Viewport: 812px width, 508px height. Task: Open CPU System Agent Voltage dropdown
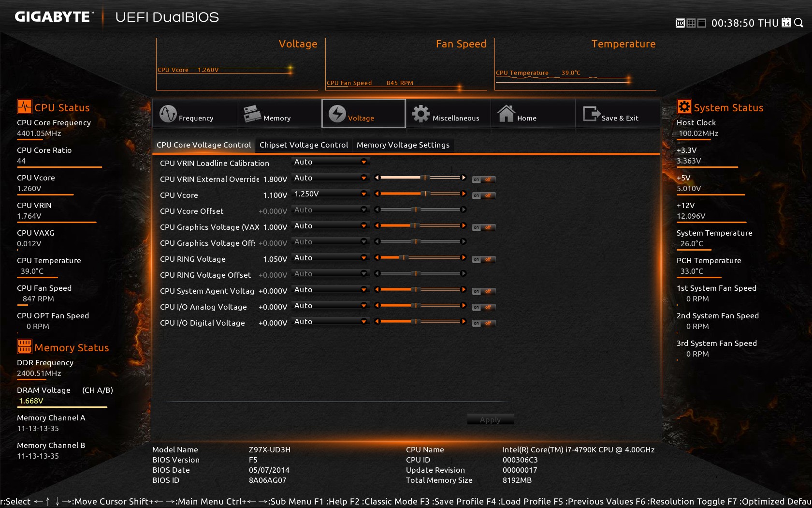pos(331,290)
